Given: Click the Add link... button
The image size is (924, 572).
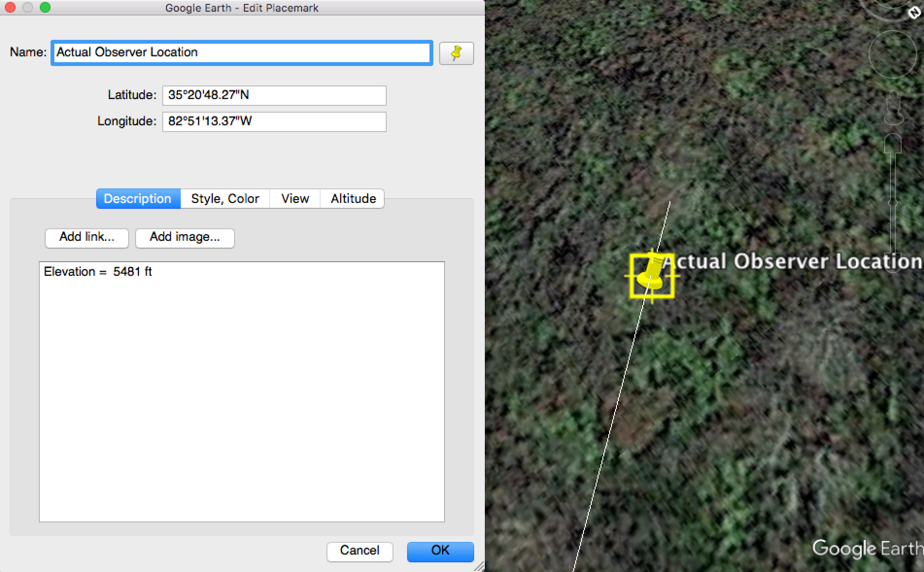Looking at the screenshot, I should (87, 237).
